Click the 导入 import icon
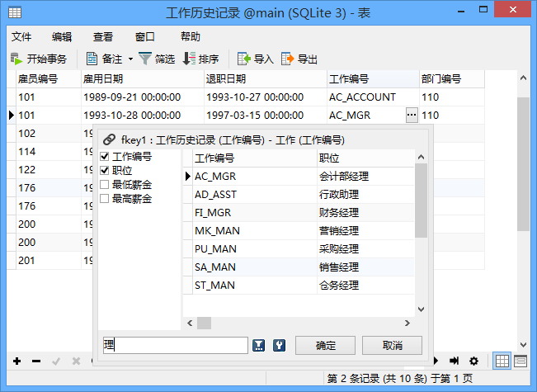Viewport: 537px width, 392px height. click(x=244, y=59)
